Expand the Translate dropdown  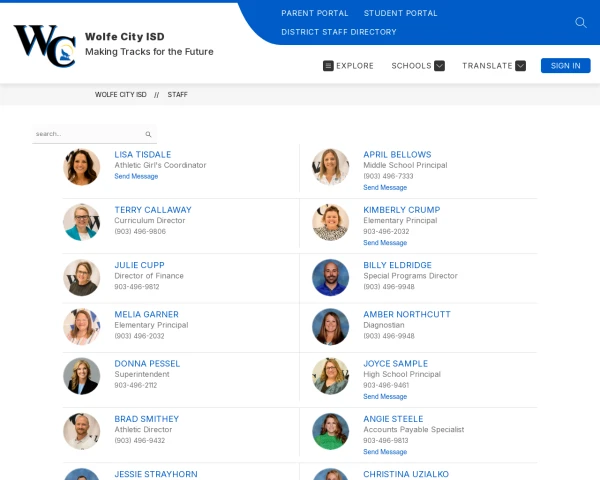pyautogui.click(x=520, y=66)
